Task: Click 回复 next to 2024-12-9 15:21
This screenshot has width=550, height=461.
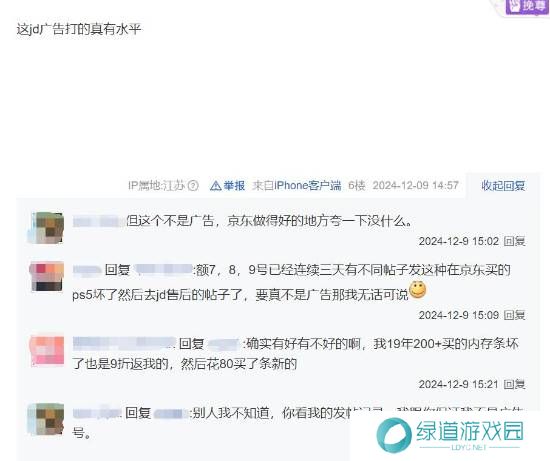Action: pos(514,385)
